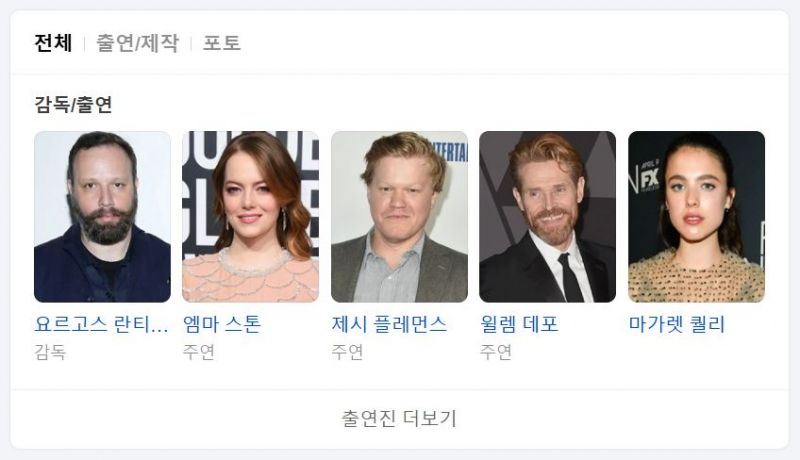Follow the 제시 플레먼스 link
This screenshot has height=460, width=800.
coord(389,324)
